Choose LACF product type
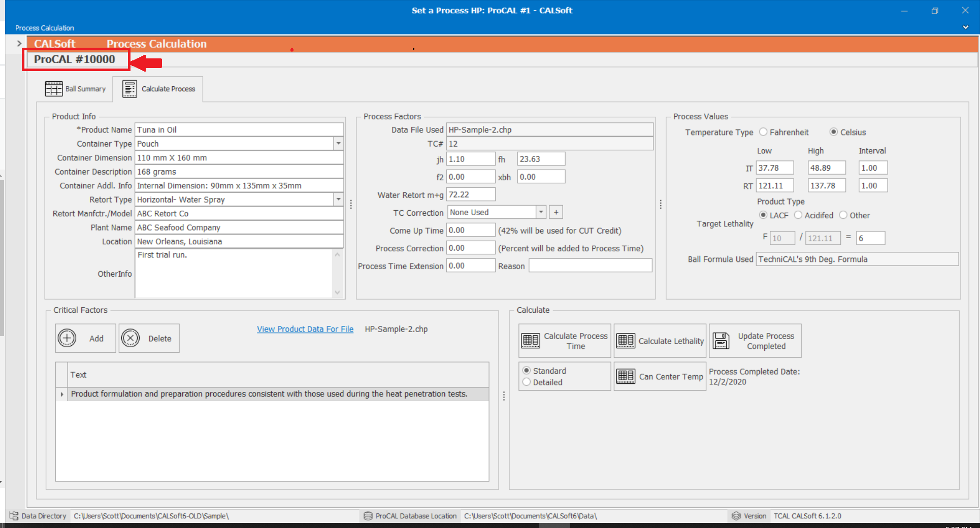980x528 pixels. (x=763, y=215)
